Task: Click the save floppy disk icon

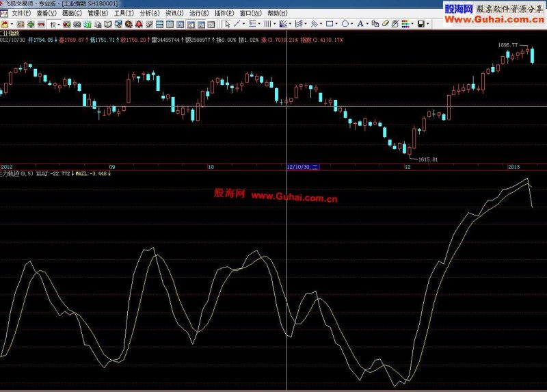Action: tap(421, 24)
